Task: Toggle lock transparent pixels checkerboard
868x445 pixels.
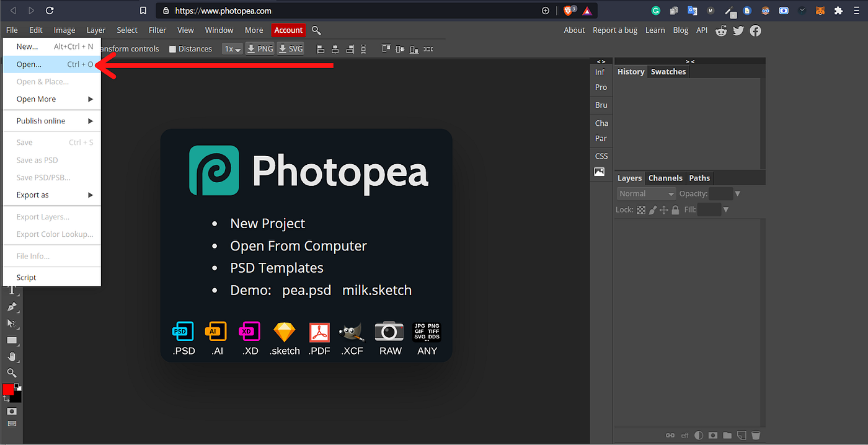Action: click(x=640, y=210)
